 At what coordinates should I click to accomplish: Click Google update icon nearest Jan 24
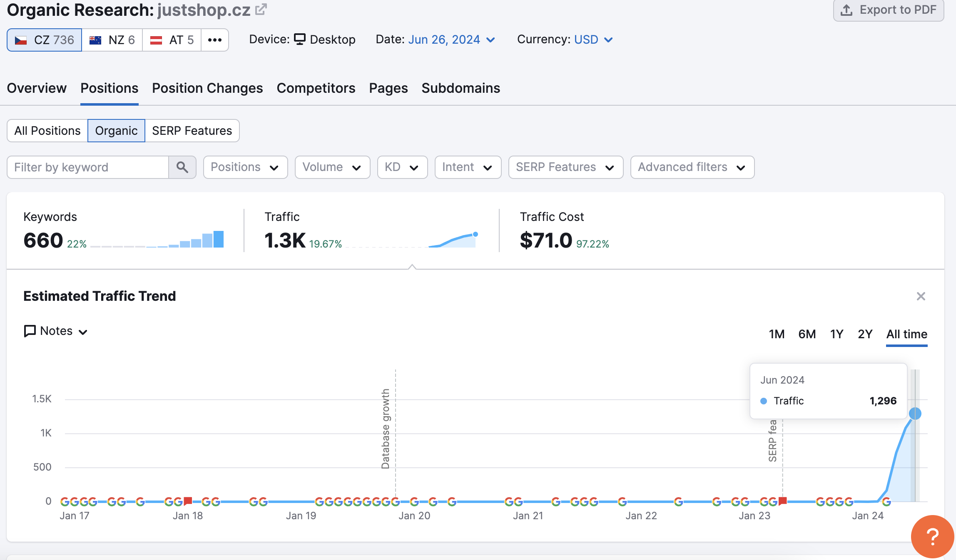[x=886, y=502]
